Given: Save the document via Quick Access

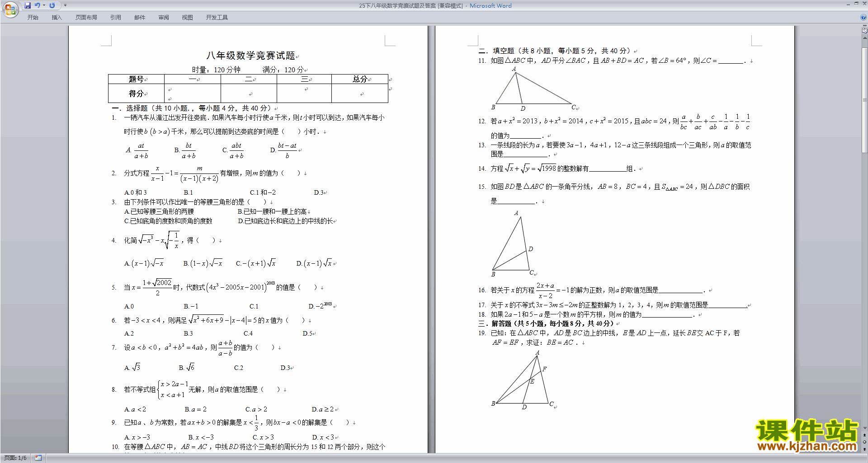Looking at the screenshot, I should click(x=28, y=5).
